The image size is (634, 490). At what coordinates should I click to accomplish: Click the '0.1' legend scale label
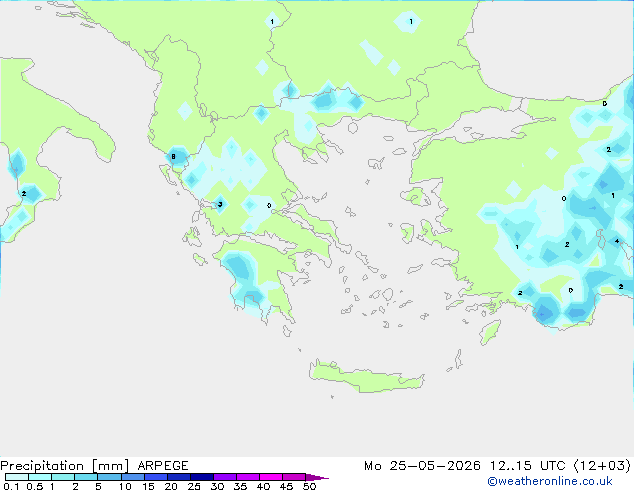pos(11,486)
